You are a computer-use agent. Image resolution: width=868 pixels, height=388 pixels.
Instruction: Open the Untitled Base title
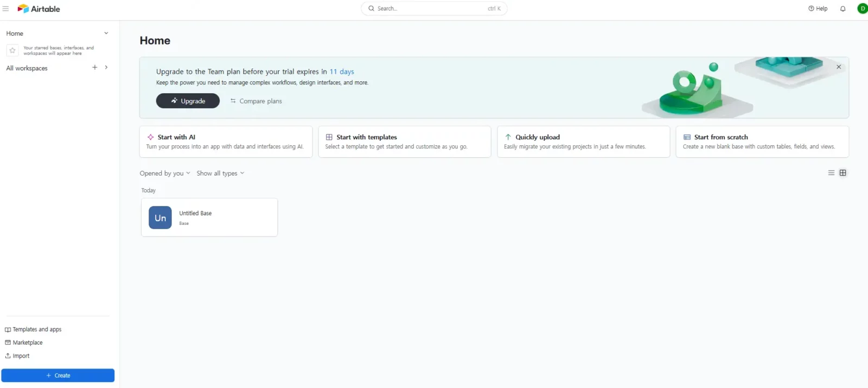point(195,214)
